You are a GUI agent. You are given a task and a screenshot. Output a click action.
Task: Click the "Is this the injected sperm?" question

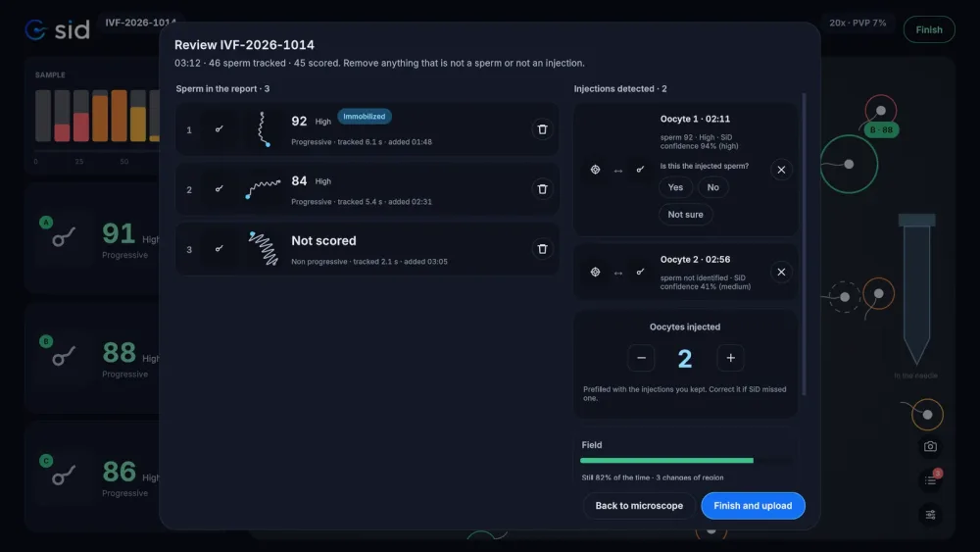705,167
